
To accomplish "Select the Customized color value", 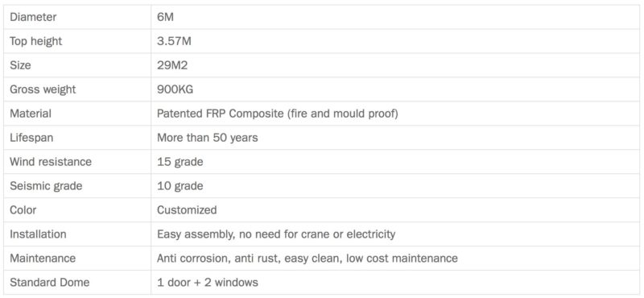I will pos(187,210).
